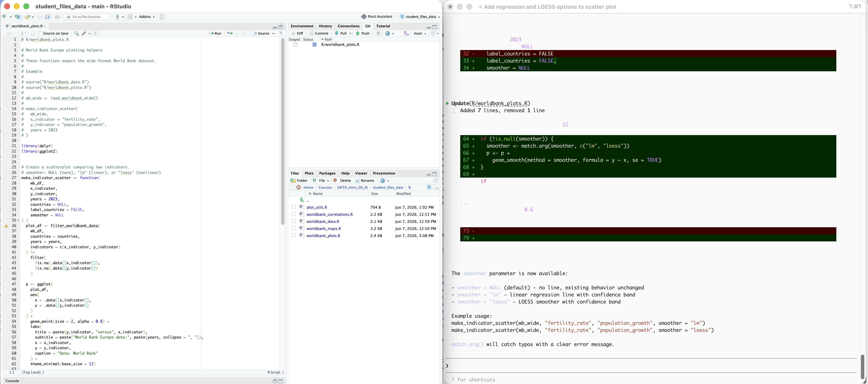
Task: Switch to the Environment tab
Action: pos(302,26)
